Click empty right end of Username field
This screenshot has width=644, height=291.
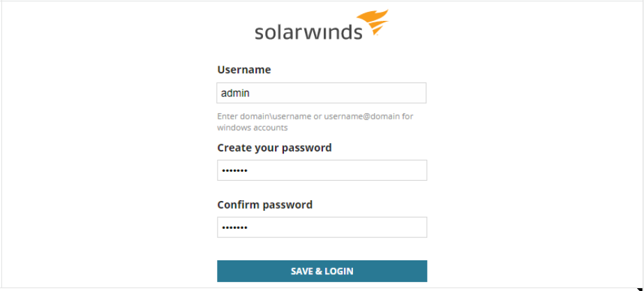pyautogui.click(x=398, y=93)
